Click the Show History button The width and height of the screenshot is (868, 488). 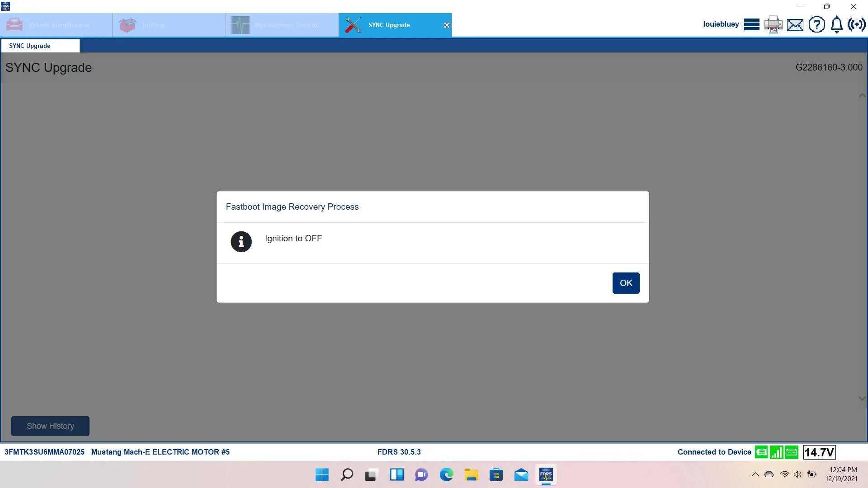[x=50, y=426]
